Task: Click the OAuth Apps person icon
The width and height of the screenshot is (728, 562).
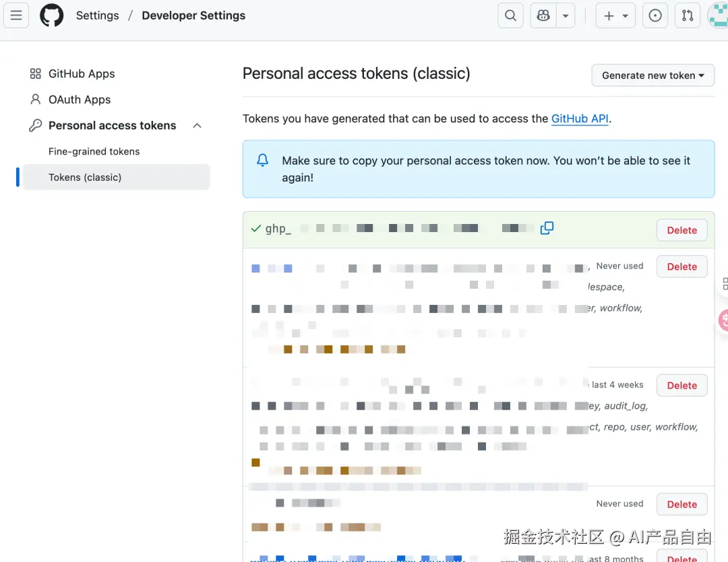Action: (34, 99)
